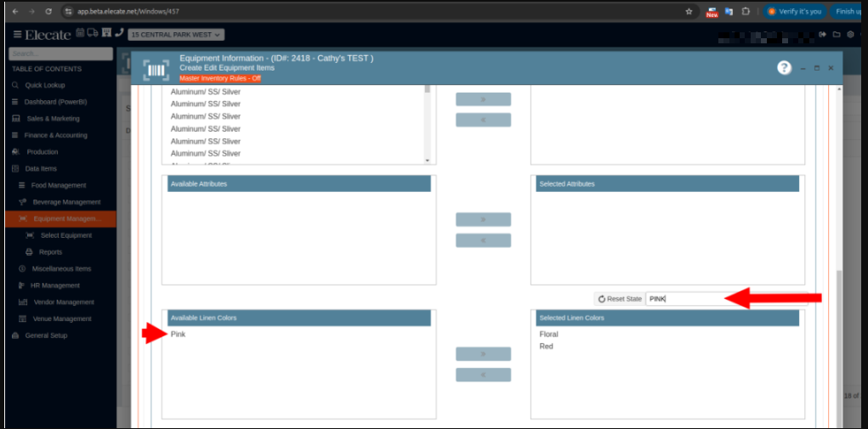Click the delivery truck icon in header
The width and height of the screenshot is (868, 429).
(x=93, y=33)
